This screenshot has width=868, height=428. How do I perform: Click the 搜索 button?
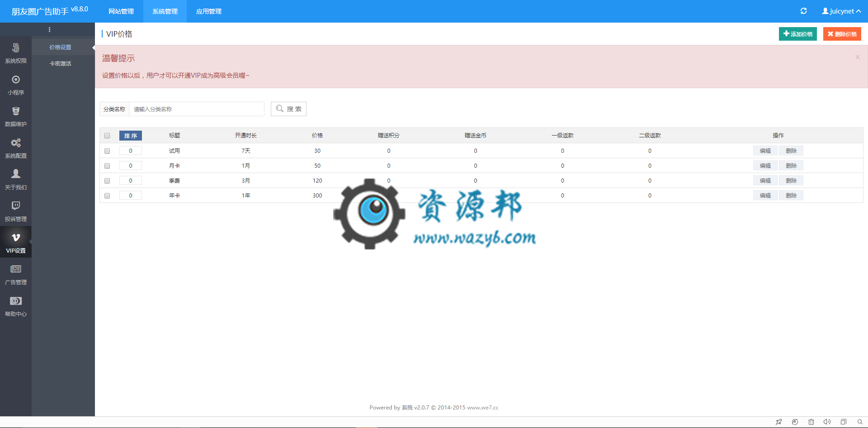click(288, 109)
